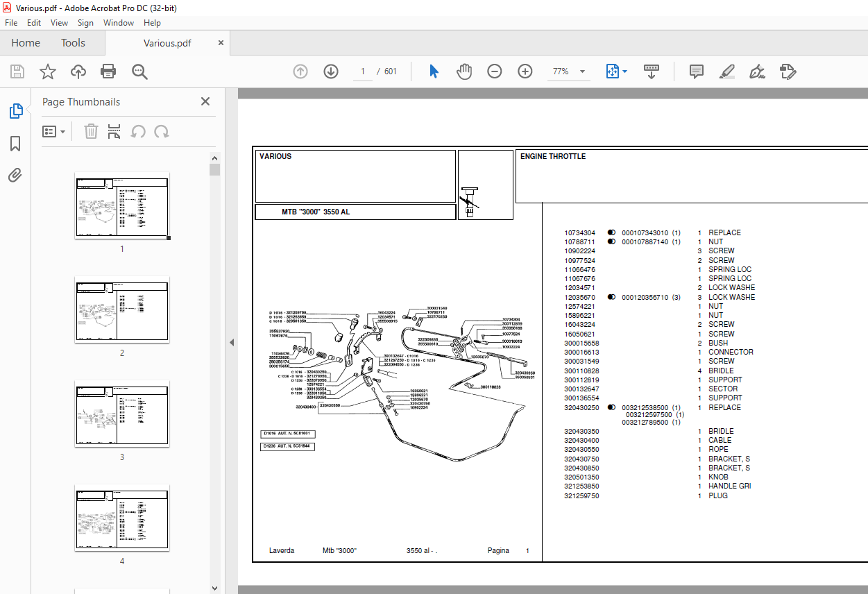This screenshot has width=868, height=594.
Task: Open the View menu
Action: click(59, 23)
